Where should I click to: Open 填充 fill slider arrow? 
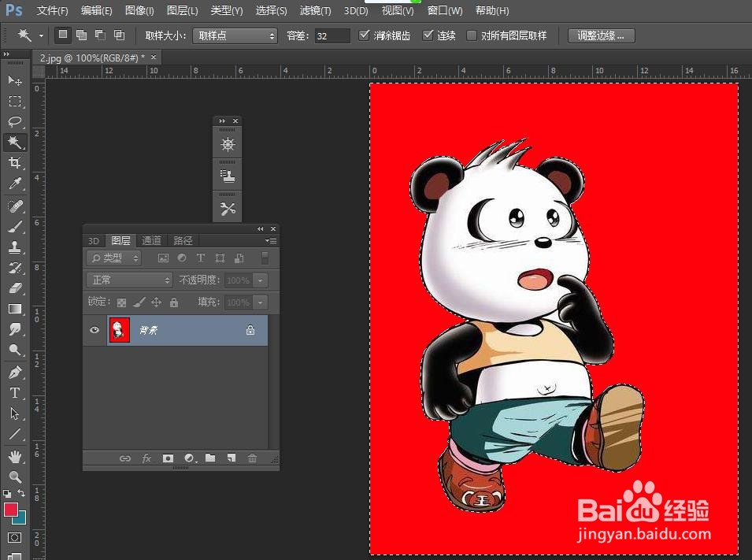tap(261, 302)
